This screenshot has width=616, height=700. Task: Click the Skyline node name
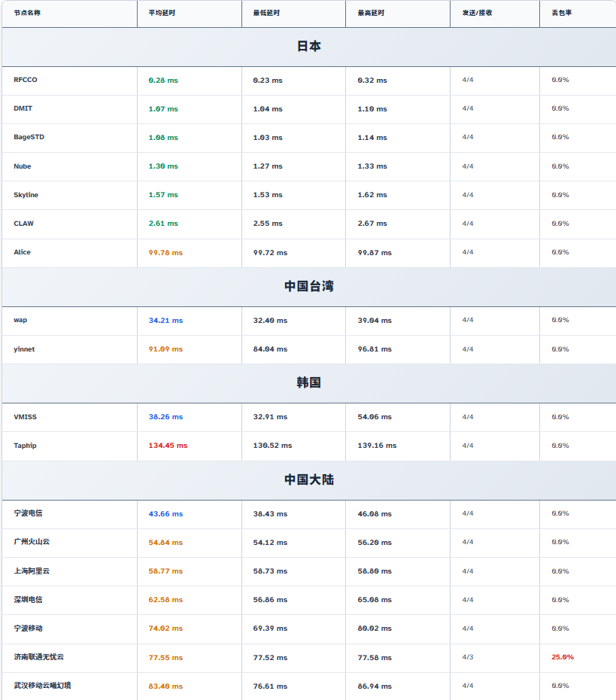tap(26, 195)
